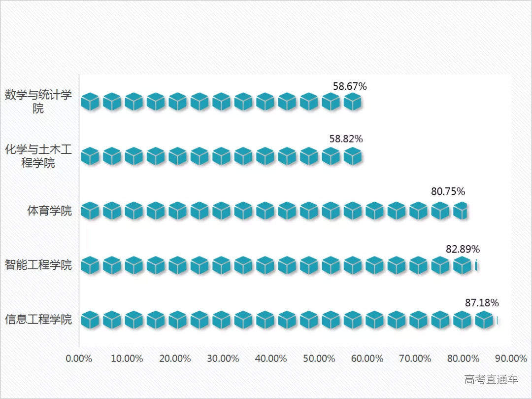Click the last cube in 化学与土木工程学院 row

click(353, 157)
